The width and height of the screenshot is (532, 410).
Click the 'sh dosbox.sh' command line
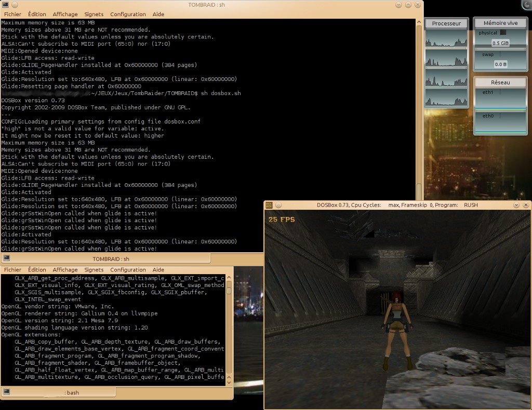(221, 93)
